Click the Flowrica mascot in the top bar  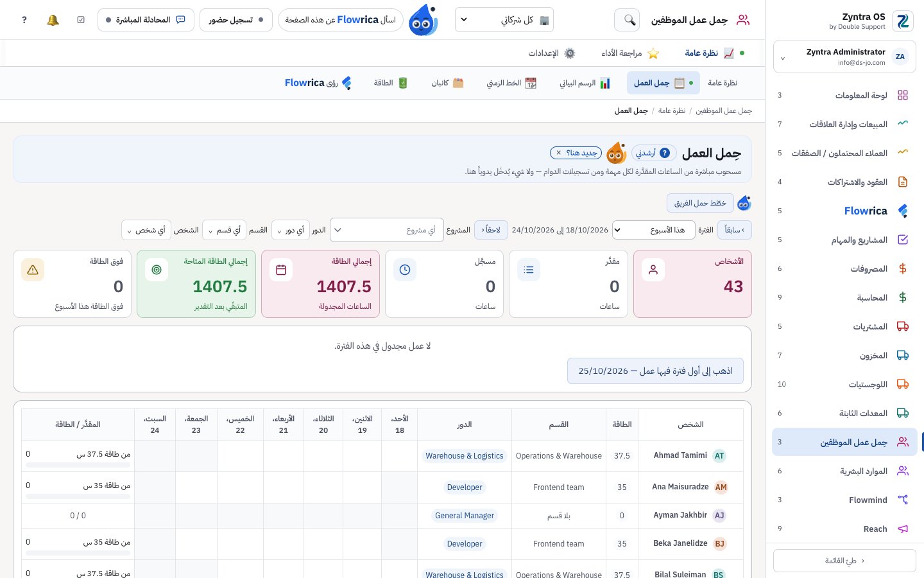click(x=423, y=20)
